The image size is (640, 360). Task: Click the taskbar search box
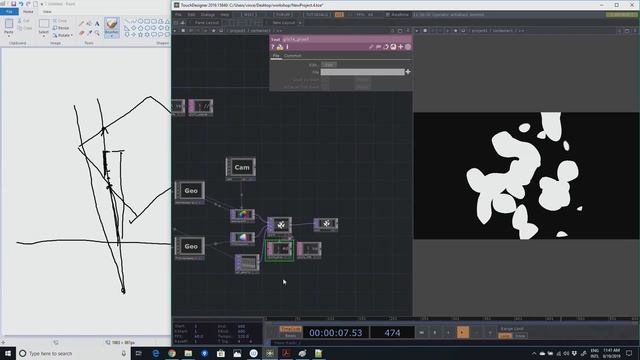(x=73, y=353)
